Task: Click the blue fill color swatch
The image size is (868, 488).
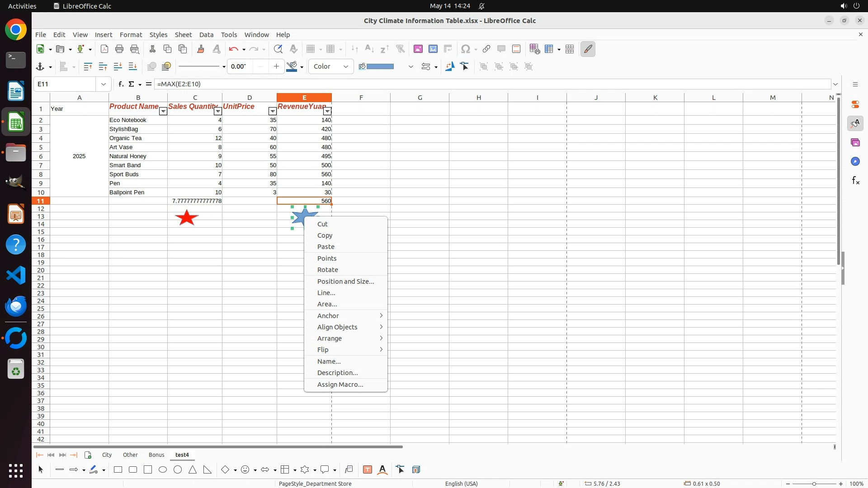Action: click(x=380, y=67)
